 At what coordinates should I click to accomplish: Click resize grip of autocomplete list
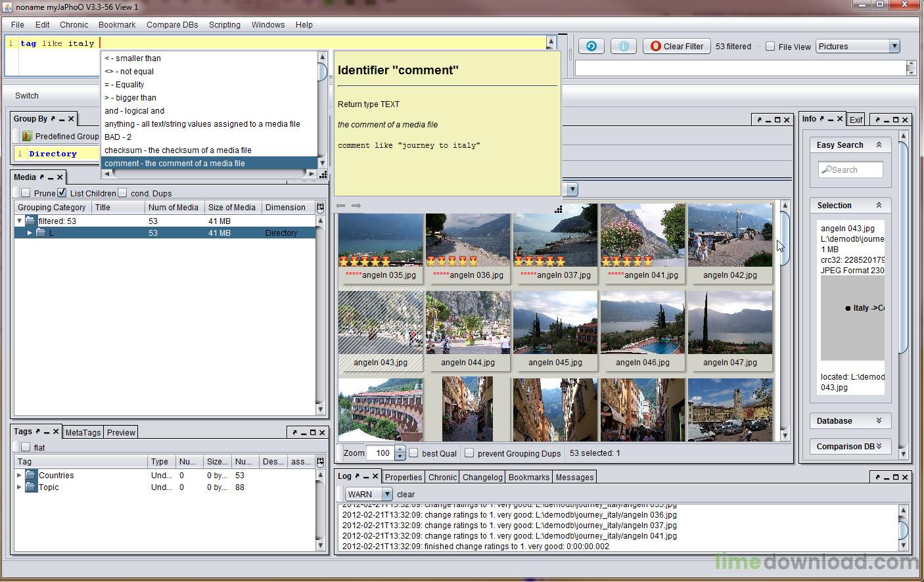[x=323, y=174]
